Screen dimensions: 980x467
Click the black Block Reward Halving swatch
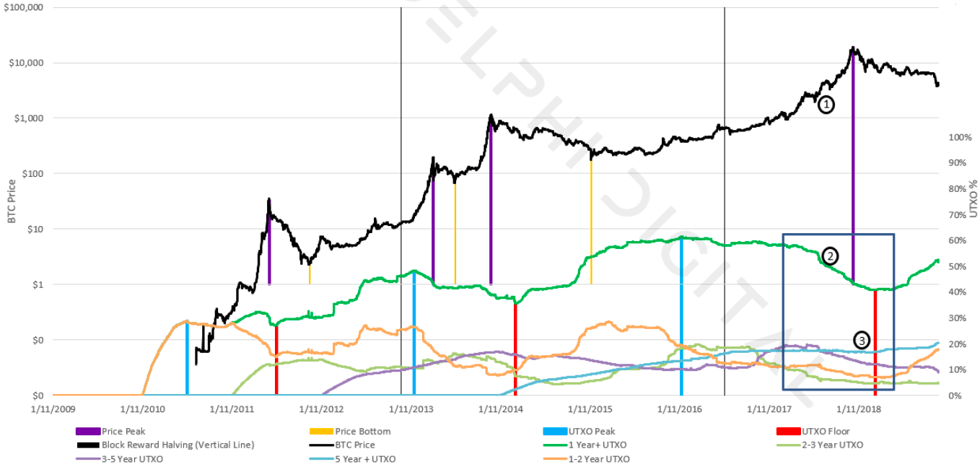click(x=88, y=445)
